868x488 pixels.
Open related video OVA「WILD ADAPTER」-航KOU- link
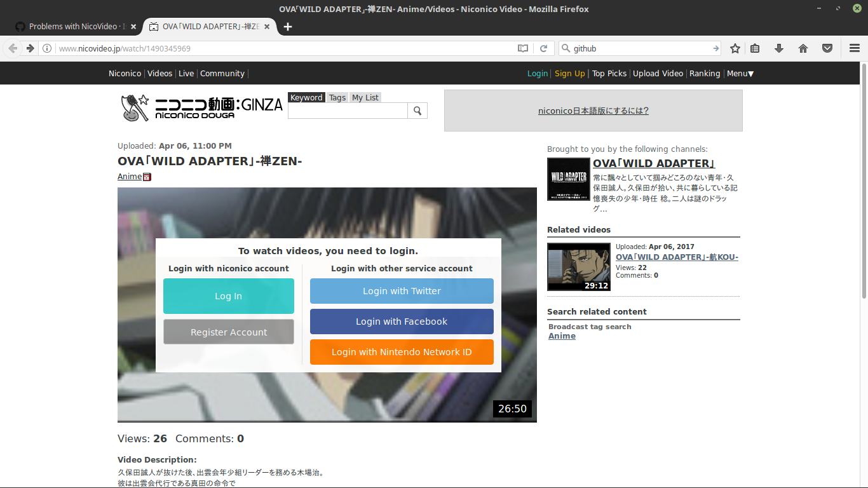677,257
